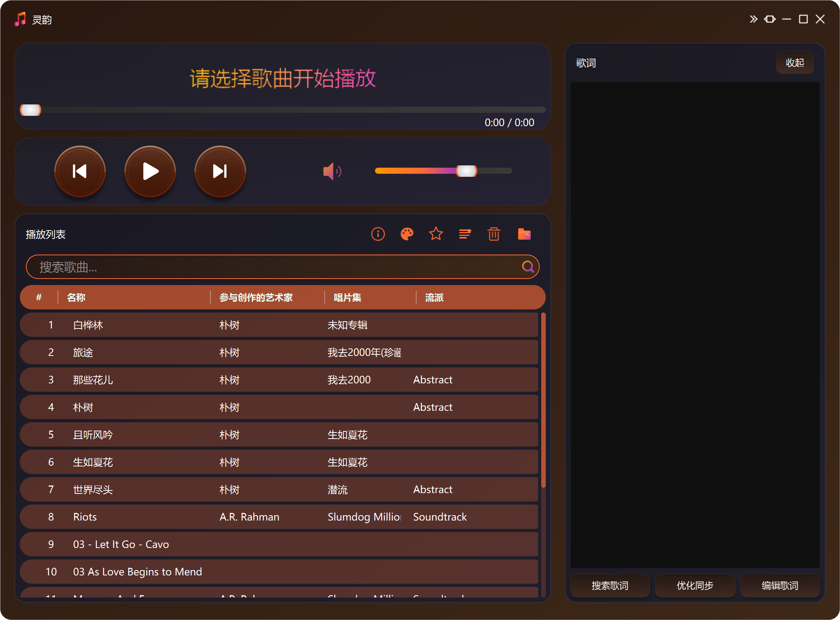The height and width of the screenshot is (620, 840).
Task: Click the 播放列表 panel label
Action: pos(45,234)
